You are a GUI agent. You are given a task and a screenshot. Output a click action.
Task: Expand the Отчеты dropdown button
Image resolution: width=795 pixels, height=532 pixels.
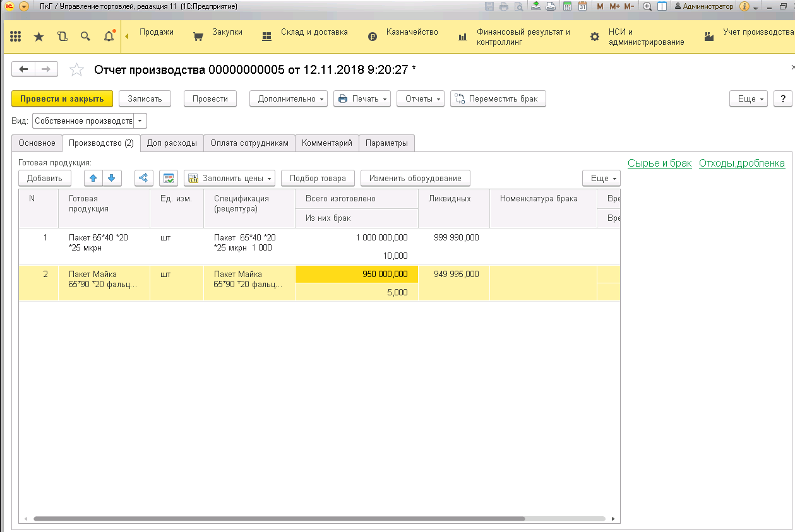point(421,99)
